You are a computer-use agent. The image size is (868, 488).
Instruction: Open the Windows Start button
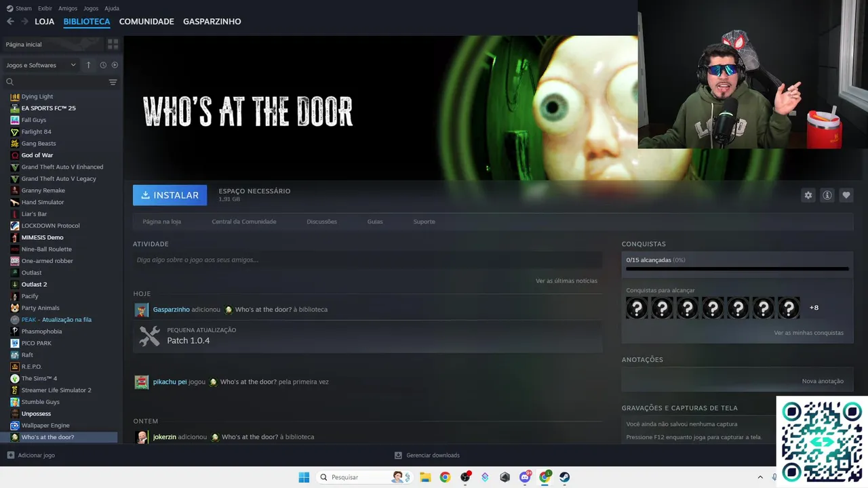[x=304, y=477]
